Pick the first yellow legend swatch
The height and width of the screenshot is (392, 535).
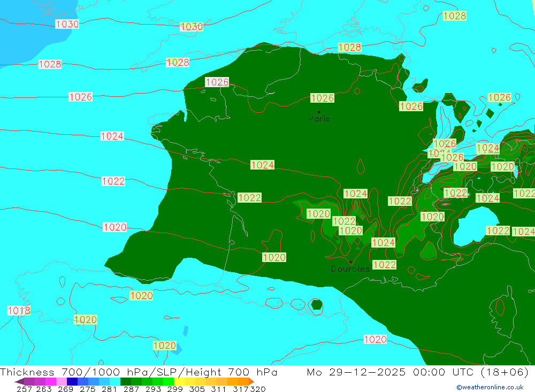click(179, 381)
